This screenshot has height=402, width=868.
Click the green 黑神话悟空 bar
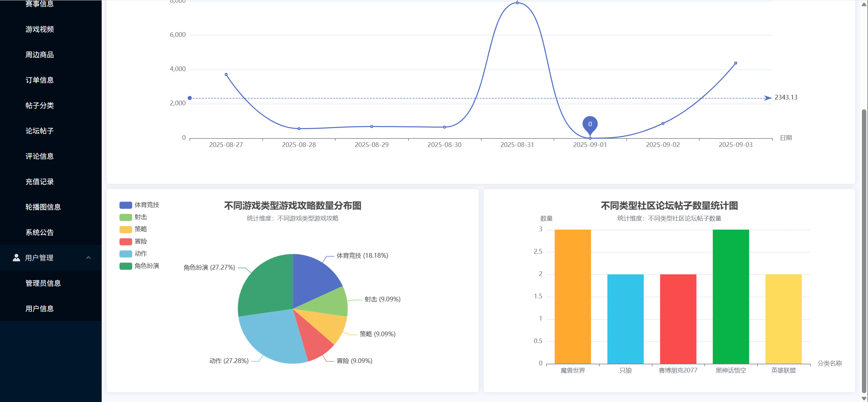click(x=730, y=296)
